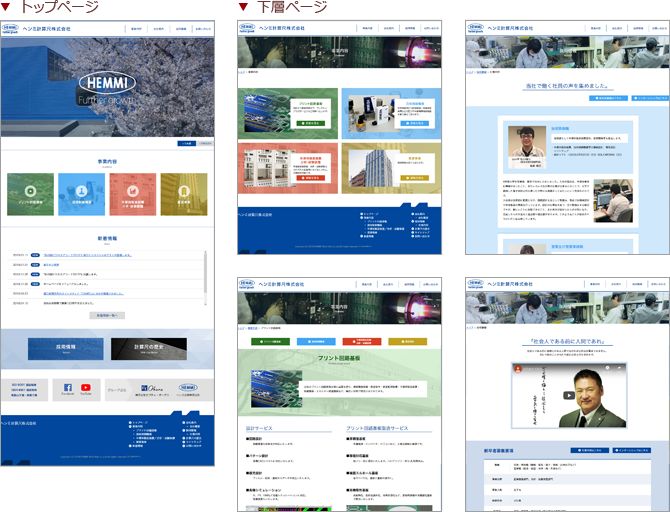Click the HEMMI logo on the employee voices page
This screenshot has height=512, width=670.
(475, 28)
